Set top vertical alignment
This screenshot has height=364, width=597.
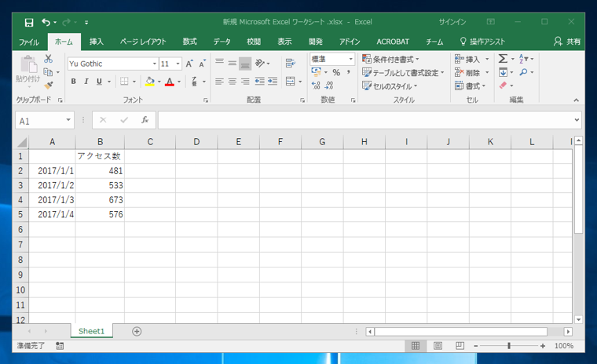coord(219,63)
